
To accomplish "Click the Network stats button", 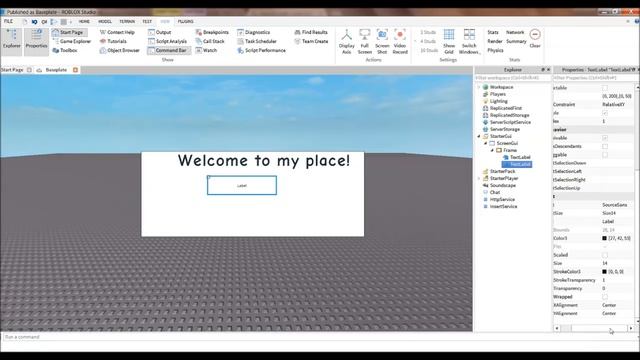I will coord(515,32).
